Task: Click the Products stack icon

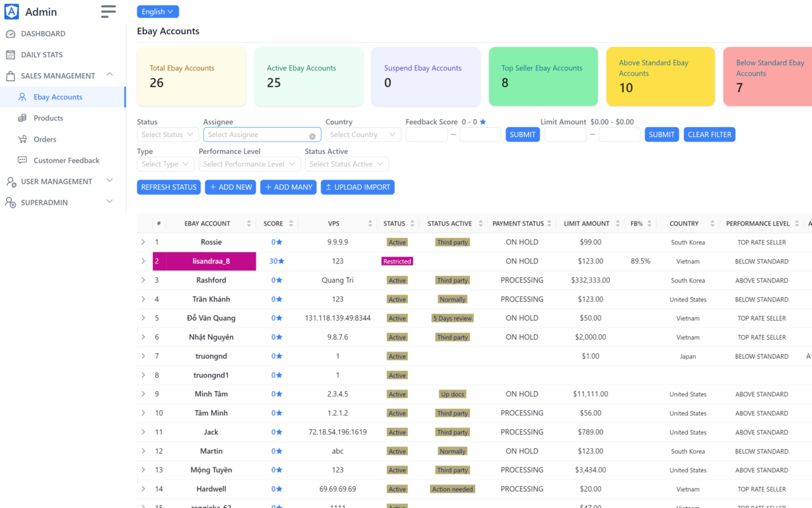Action: point(22,118)
